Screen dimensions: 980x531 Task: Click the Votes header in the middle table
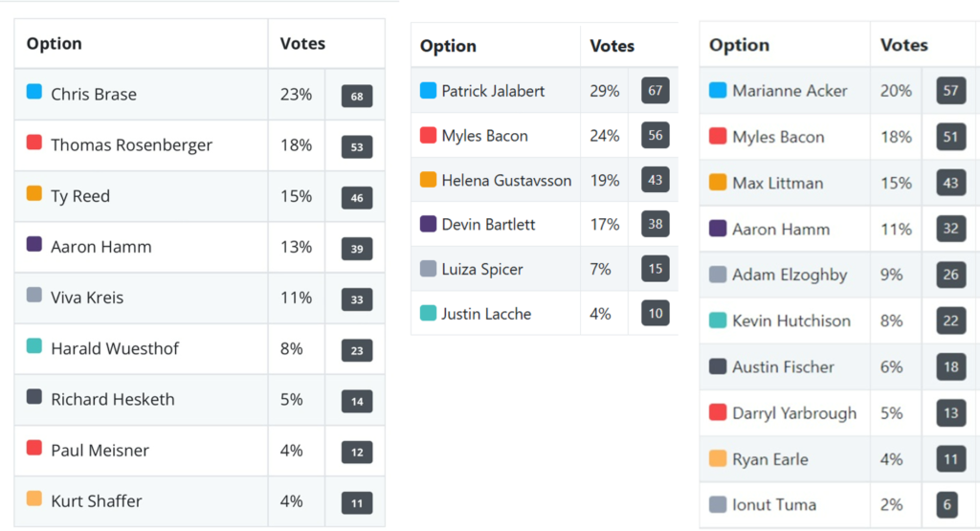coord(612,46)
